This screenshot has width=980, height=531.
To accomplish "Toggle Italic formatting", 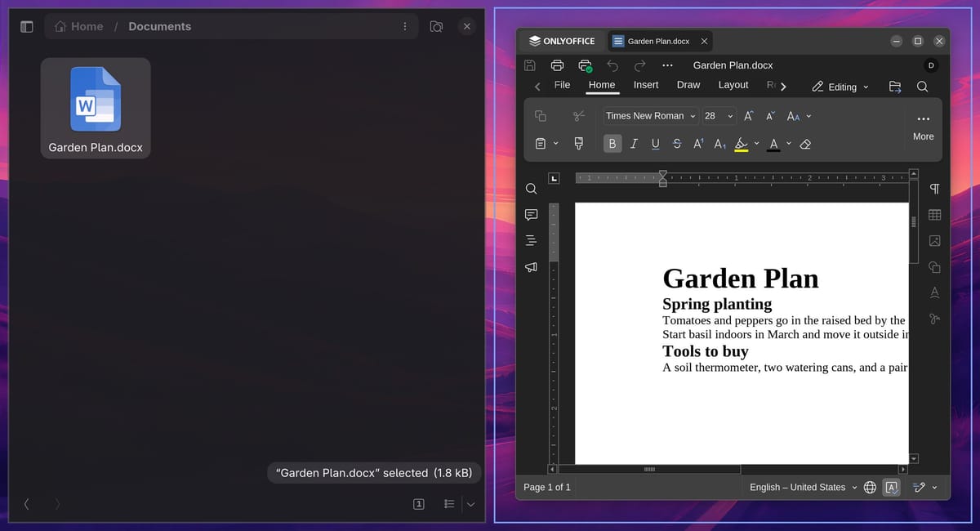I will pyautogui.click(x=634, y=144).
